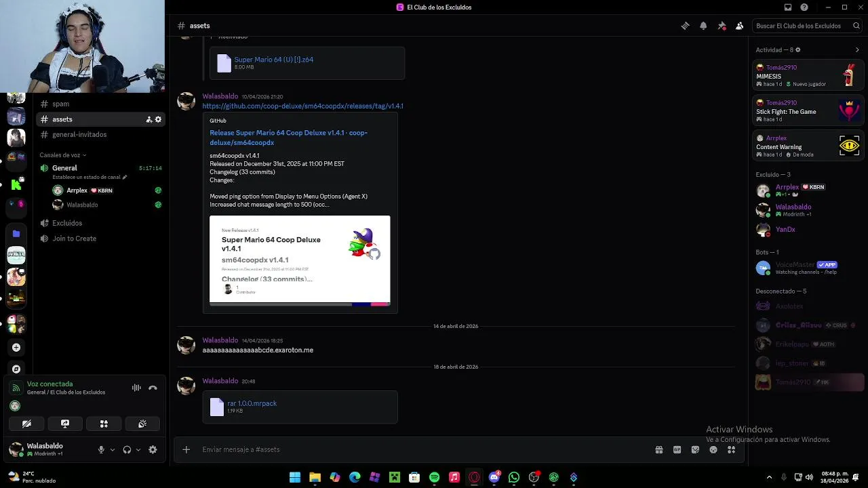Open the Threads icon in channel header

[685, 26]
